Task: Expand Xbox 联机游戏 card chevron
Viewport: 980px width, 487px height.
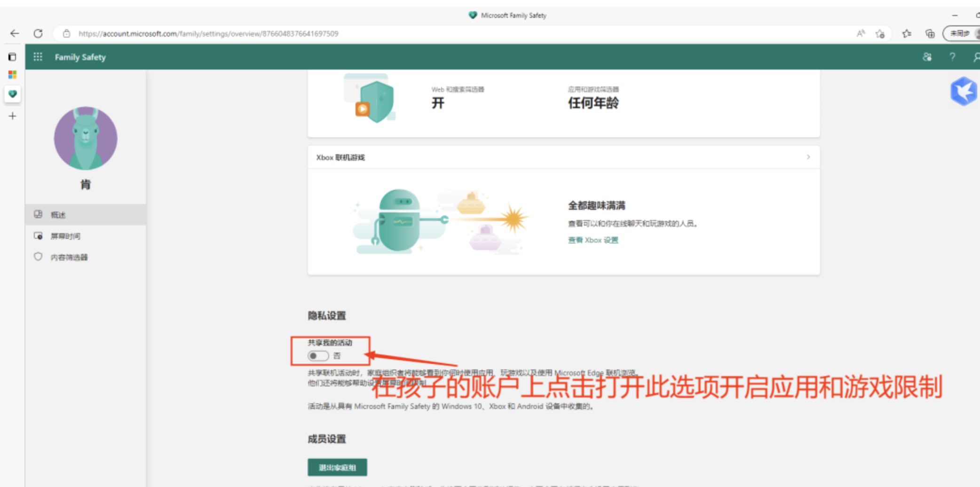Action: tap(808, 157)
